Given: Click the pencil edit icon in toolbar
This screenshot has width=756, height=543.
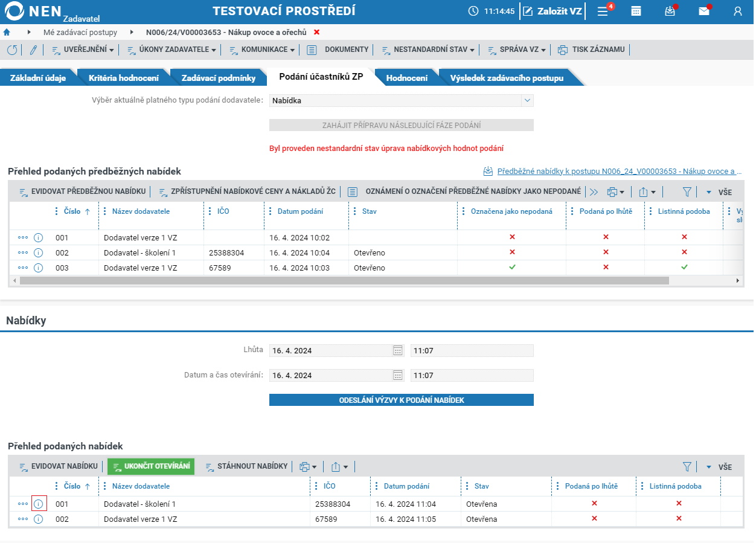Looking at the screenshot, I should click(33, 50).
